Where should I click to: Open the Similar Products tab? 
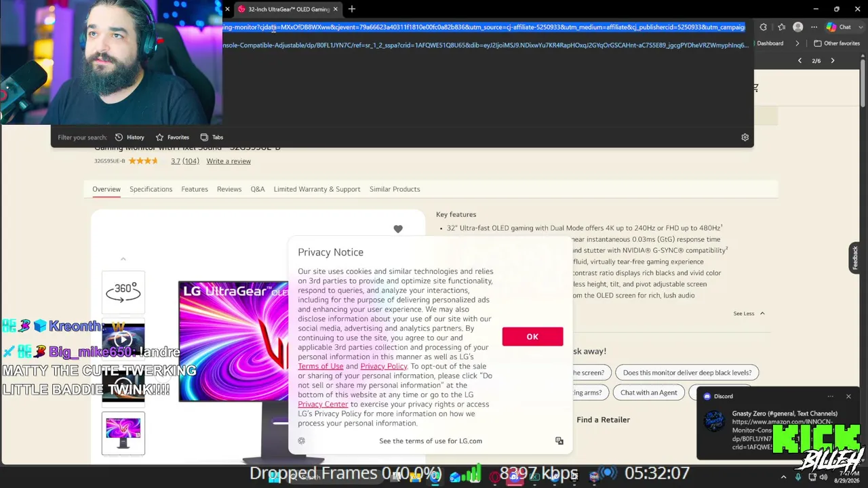point(395,189)
